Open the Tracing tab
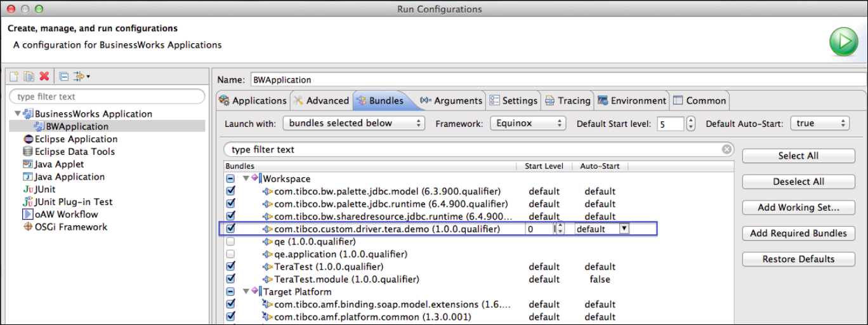Image resolution: width=868 pixels, height=325 pixels. point(568,100)
